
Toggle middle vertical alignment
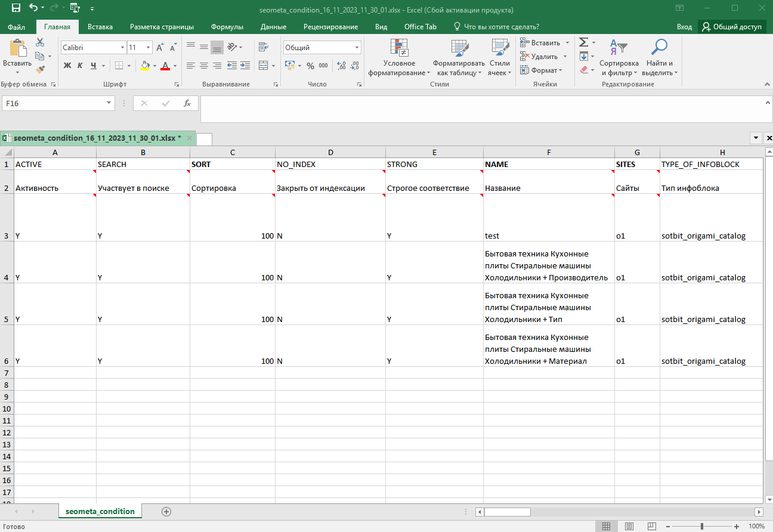pyautogui.click(x=204, y=47)
